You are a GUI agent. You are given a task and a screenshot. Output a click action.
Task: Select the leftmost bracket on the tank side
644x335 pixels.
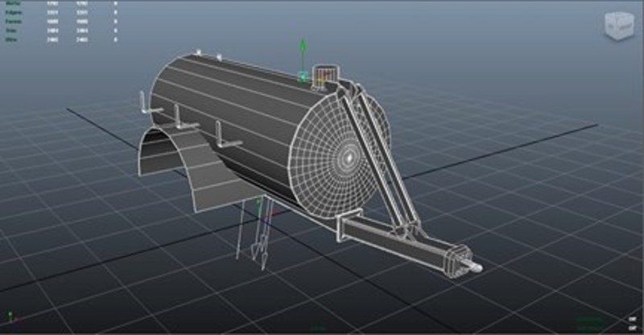point(144,103)
